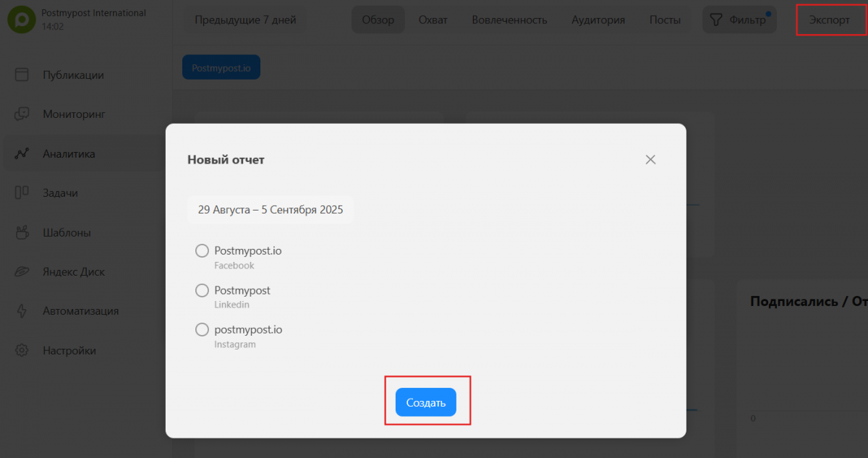The image size is (868, 458).
Task: Click the Автоматизация lightning icon
Action: coord(22,311)
